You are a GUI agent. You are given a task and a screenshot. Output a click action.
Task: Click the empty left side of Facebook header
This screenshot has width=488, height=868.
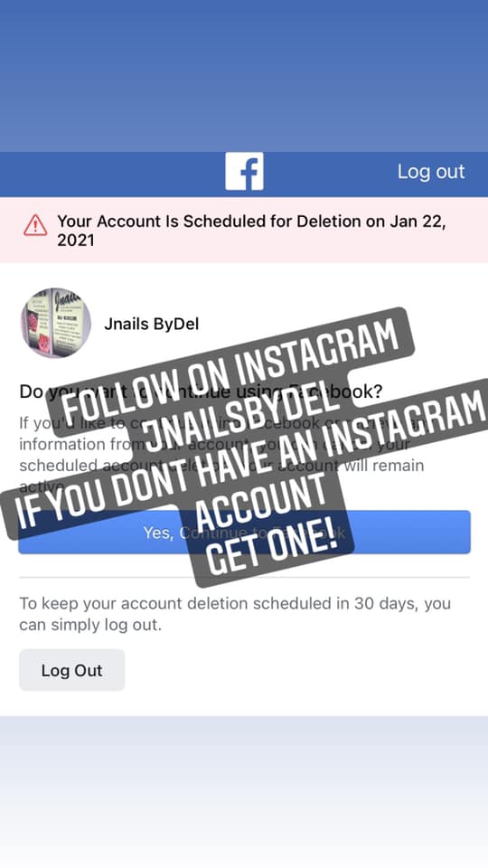110,174
